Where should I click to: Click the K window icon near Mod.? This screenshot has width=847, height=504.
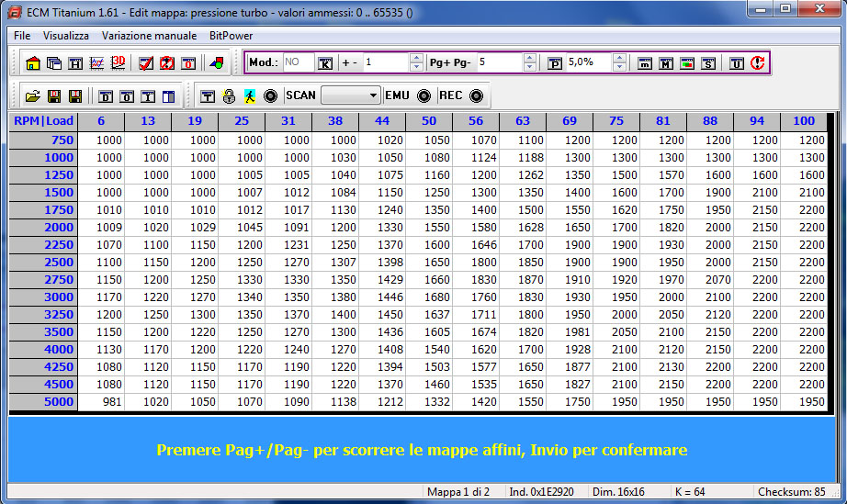pyautogui.click(x=325, y=63)
